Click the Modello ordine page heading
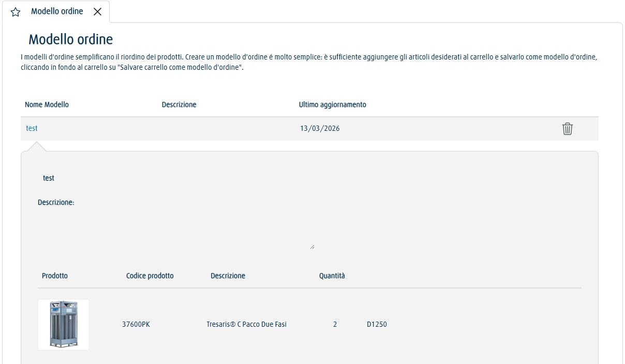Image resolution: width=625 pixels, height=364 pixels. 70,39
